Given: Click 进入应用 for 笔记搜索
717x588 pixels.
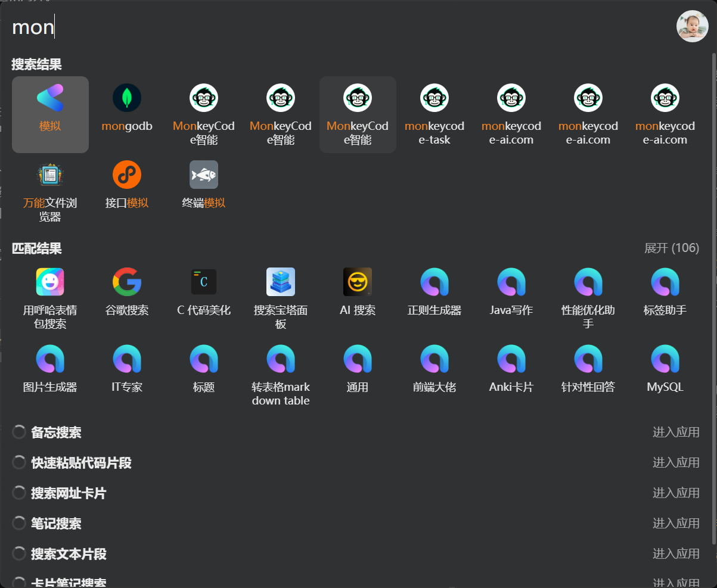Looking at the screenshot, I should pos(676,524).
